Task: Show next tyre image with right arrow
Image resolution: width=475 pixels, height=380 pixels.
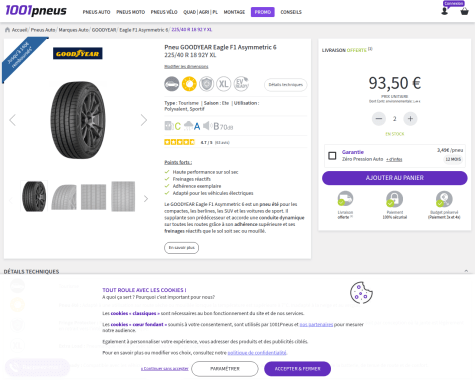Action: (144, 120)
